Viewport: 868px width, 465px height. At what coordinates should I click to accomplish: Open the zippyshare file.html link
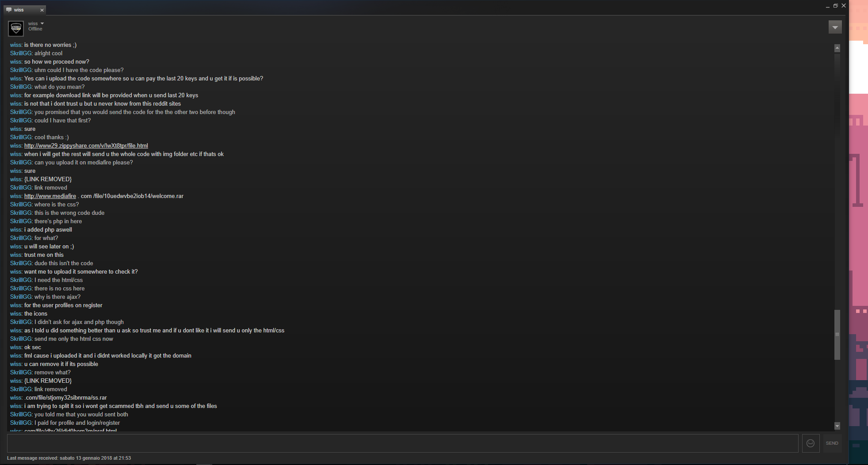click(x=86, y=146)
